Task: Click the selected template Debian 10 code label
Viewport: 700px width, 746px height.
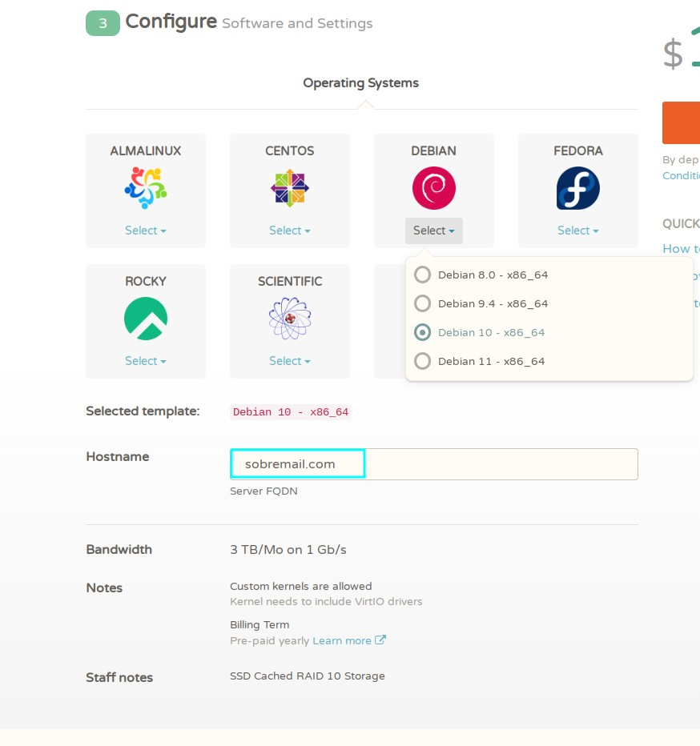Action: 291,412
